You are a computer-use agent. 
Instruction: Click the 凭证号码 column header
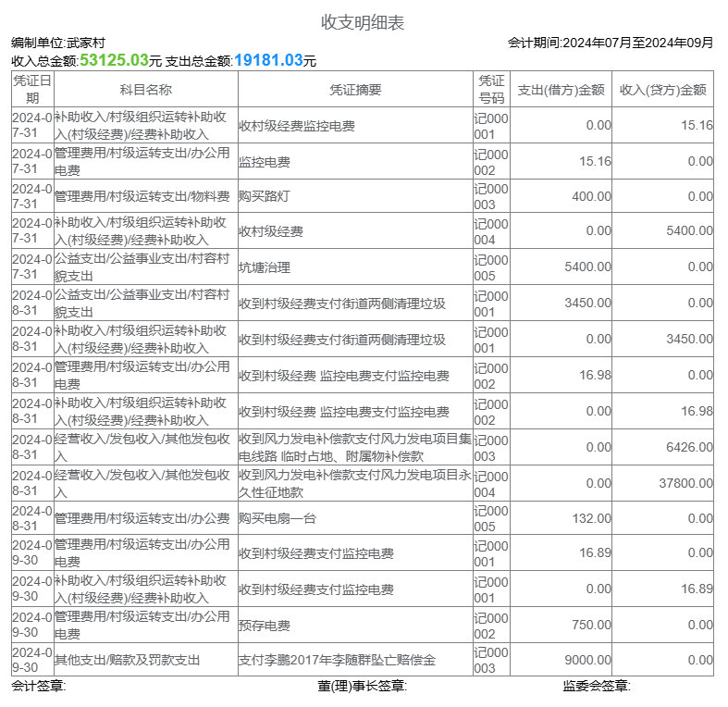coord(491,90)
